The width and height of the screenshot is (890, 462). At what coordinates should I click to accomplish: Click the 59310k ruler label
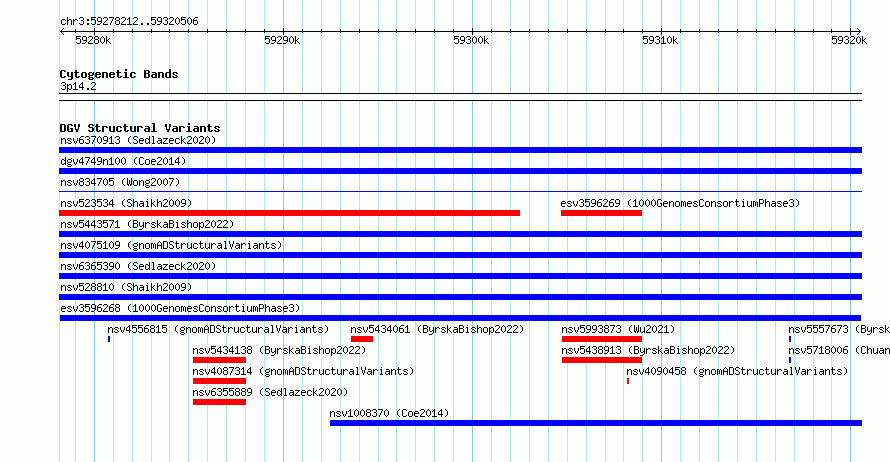click(660, 40)
